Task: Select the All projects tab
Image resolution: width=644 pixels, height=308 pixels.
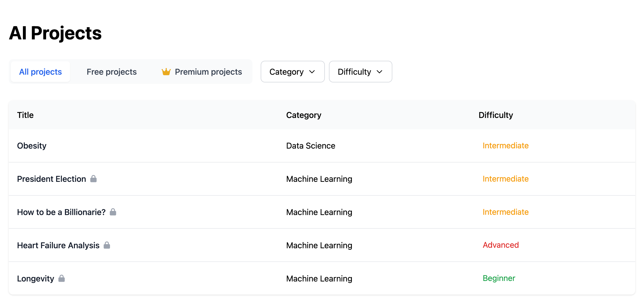Action: 40,72
